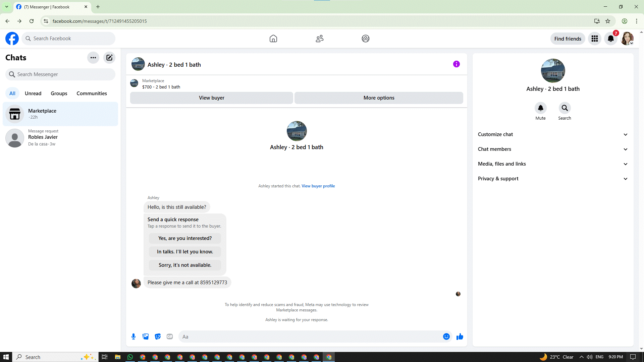Send quick reply "In talks. I'll let you know."
Screen dimensions: 644x362
pyautogui.click(x=185, y=252)
